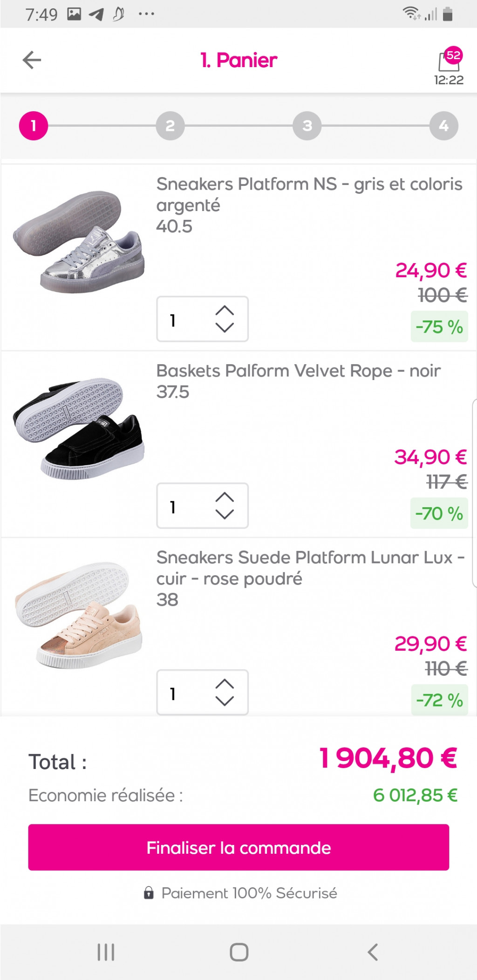The width and height of the screenshot is (477, 980).
Task: Decrease quantity of Sneakers Platform NS
Action: [x=225, y=327]
